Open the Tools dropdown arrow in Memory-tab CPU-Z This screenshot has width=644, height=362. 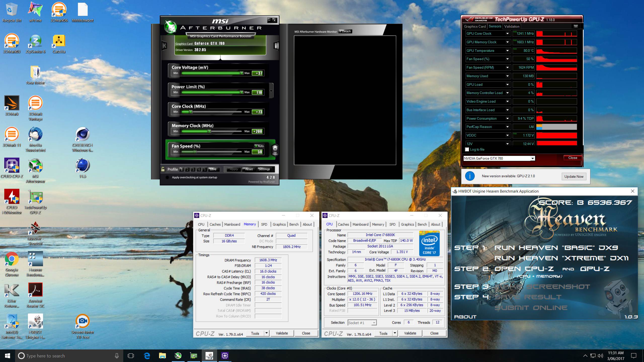pos(266,333)
